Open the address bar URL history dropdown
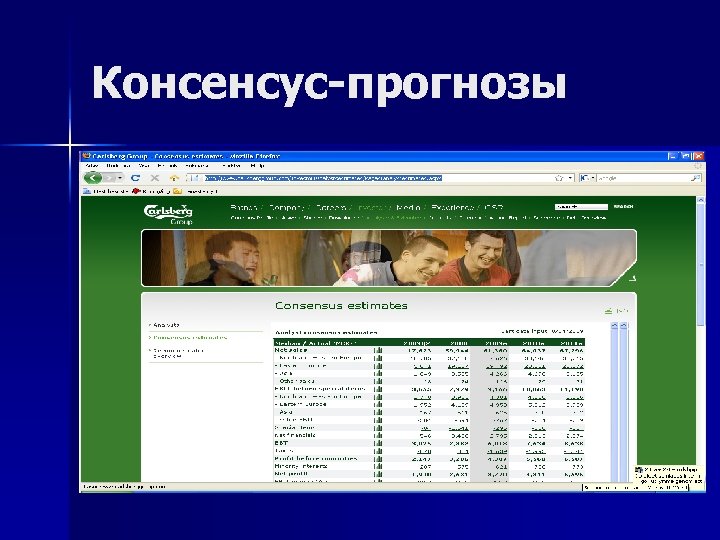The image size is (720, 540). pyautogui.click(x=570, y=178)
